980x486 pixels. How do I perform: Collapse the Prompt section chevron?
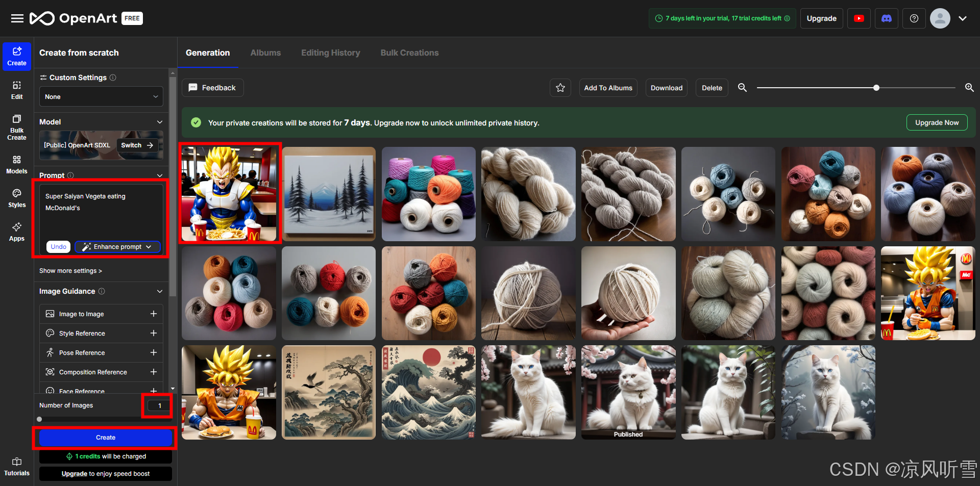coord(160,175)
